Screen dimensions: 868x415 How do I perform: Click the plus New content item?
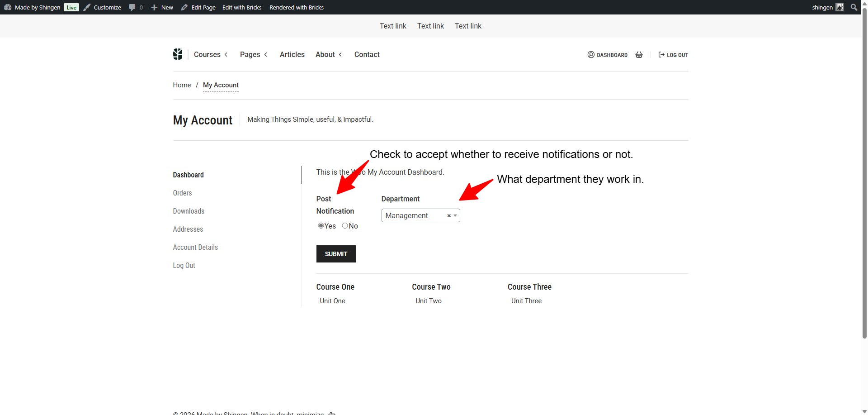(x=162, y=7)
